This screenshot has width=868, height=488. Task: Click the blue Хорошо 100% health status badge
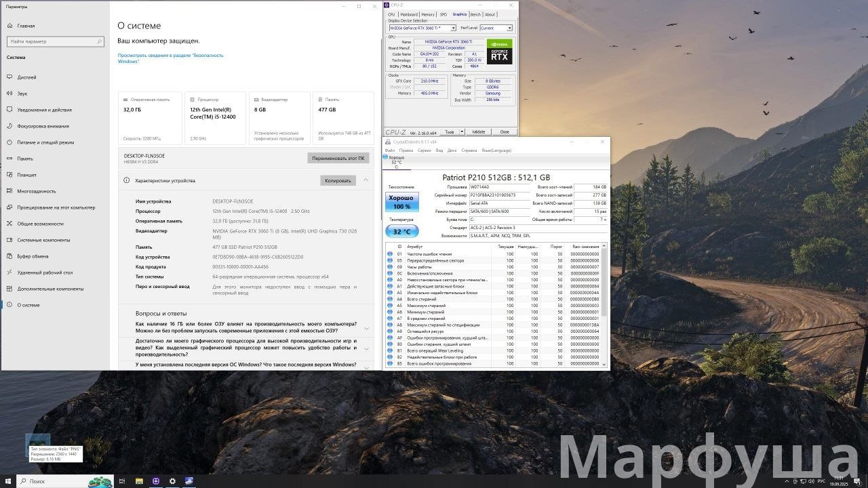coord(402,202)
